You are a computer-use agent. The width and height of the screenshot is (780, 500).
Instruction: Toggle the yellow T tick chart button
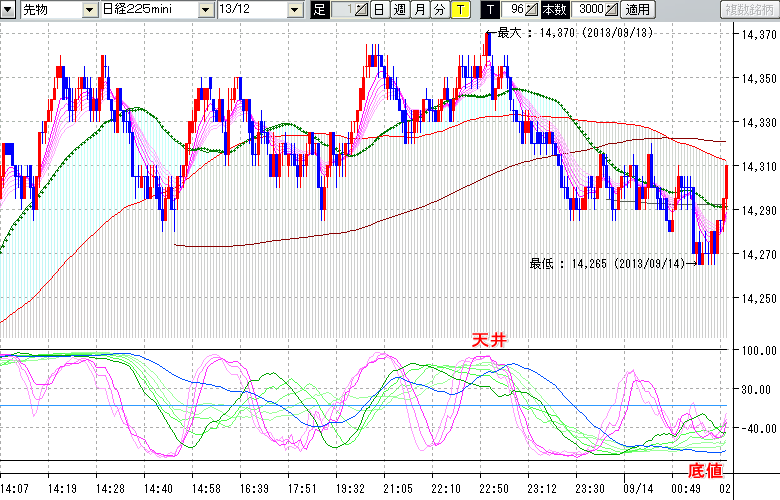click(x=459, y=10)
